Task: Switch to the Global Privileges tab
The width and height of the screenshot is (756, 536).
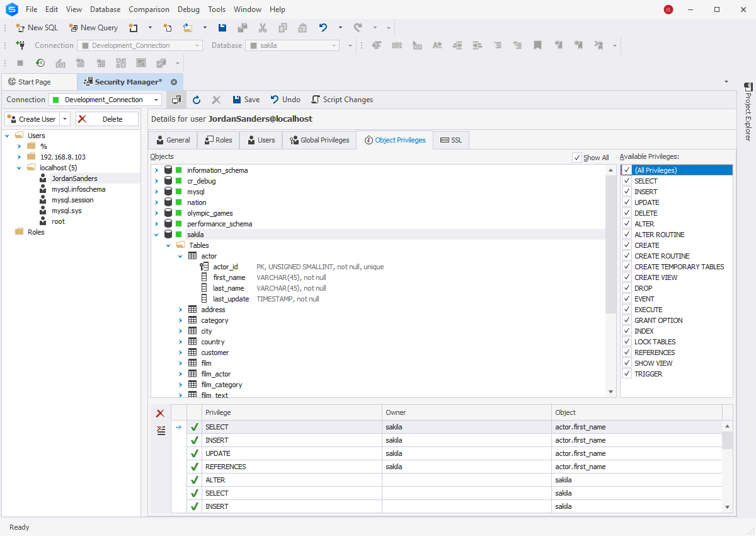Action: 319,140
